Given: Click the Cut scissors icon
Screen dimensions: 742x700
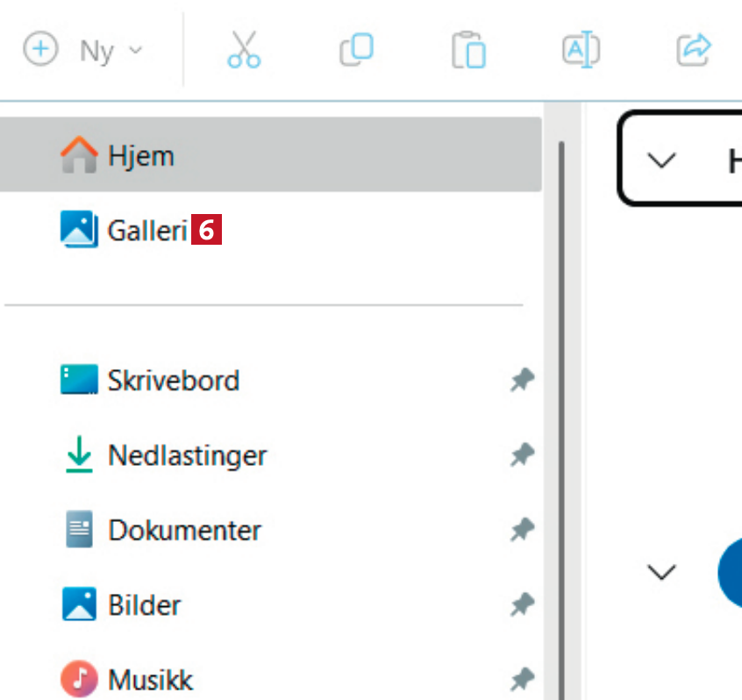Looking at the screenshot, I should (244, 49).
